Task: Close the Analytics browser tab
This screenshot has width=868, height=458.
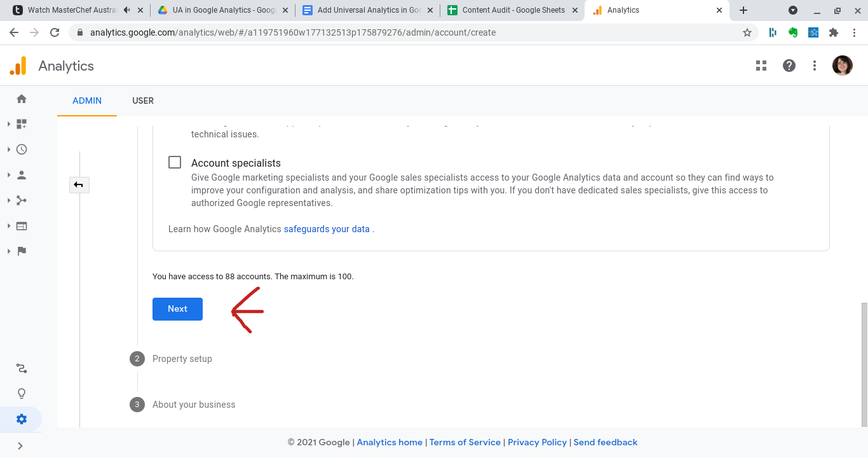Action: coord(719,10)
